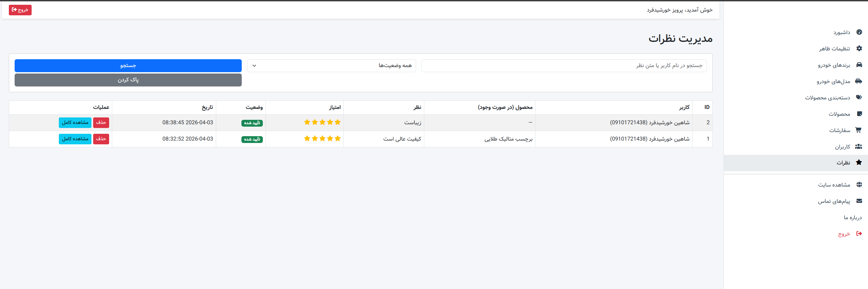The height and width of the screenshot is (289, 868).
Task: Click the globe icon for مشاهده سایت
Action: pos(859,184)
